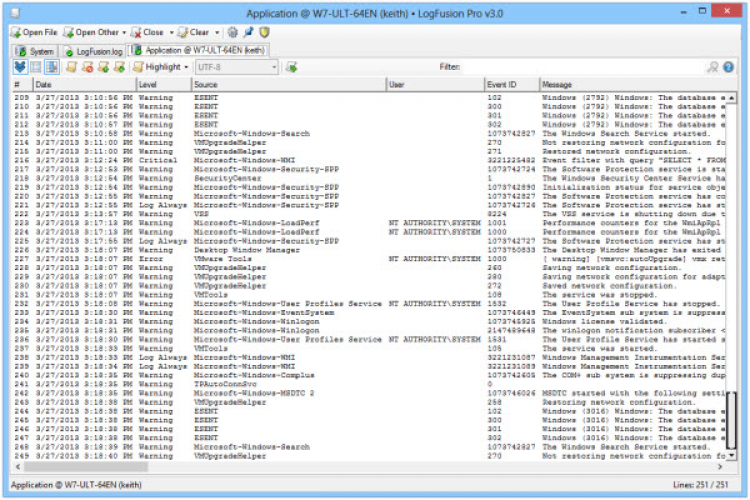This screenshot has height=500, width=750.
Task: Open help via the blue question icon
Action: pos(728,67)
